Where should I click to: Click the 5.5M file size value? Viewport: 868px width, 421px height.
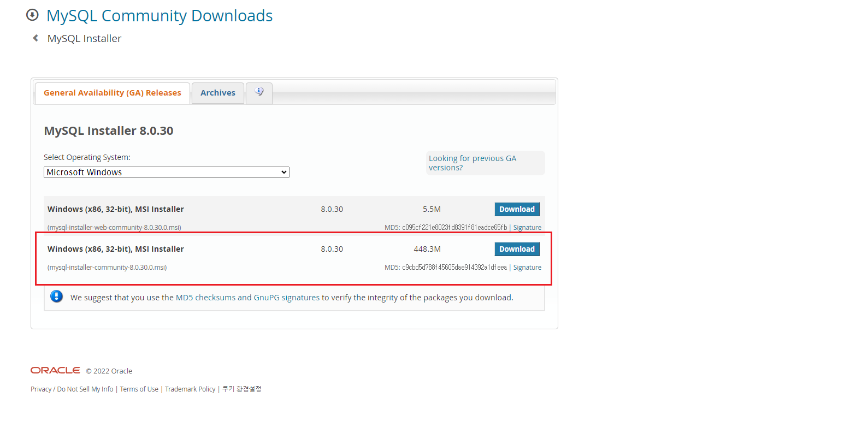pyautogui.click(x=432, y=209)
